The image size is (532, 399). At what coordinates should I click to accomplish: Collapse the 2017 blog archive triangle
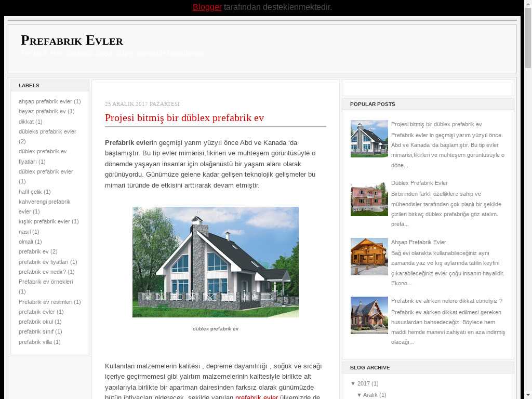tap(353, 384)
